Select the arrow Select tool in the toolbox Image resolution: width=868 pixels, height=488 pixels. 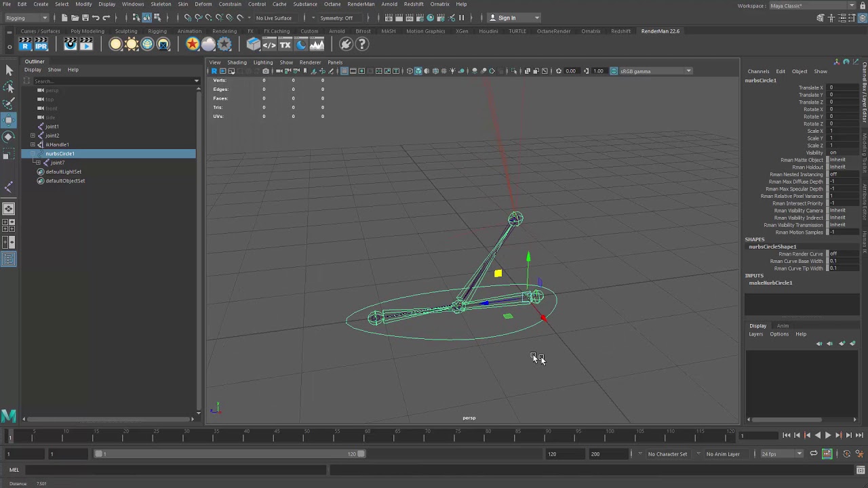[9, 70]
